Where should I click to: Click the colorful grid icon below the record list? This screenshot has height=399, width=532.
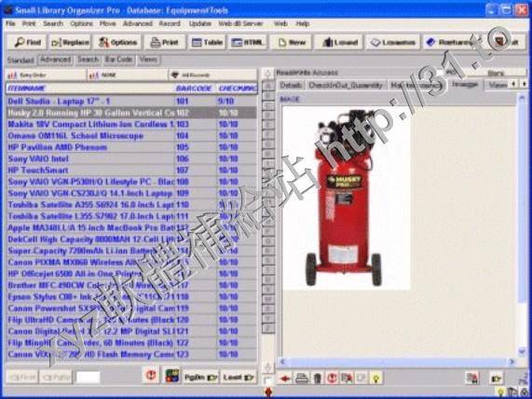172,376
